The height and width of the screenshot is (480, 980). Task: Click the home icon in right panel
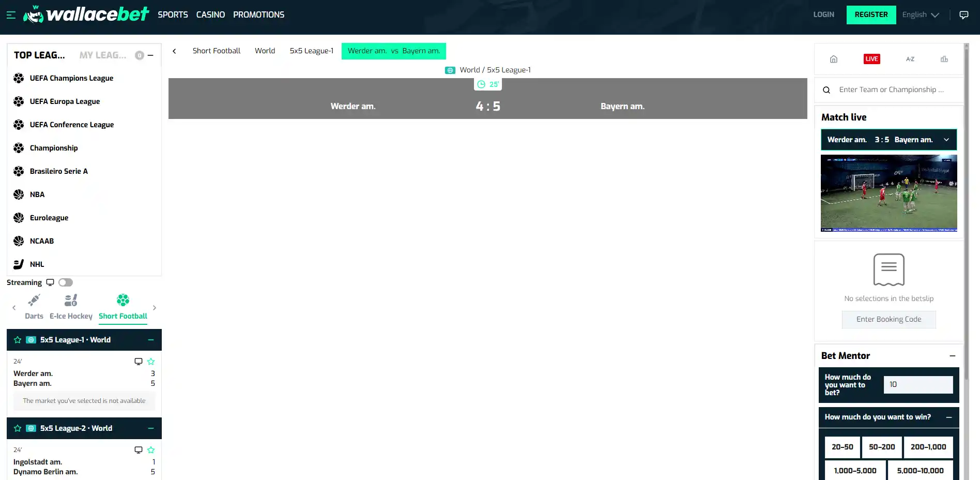tap(834, 59)
